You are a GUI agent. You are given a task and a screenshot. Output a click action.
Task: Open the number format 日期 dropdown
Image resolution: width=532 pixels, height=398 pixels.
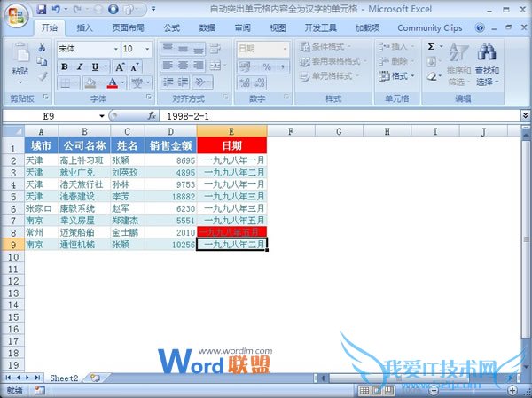[285, 49]
